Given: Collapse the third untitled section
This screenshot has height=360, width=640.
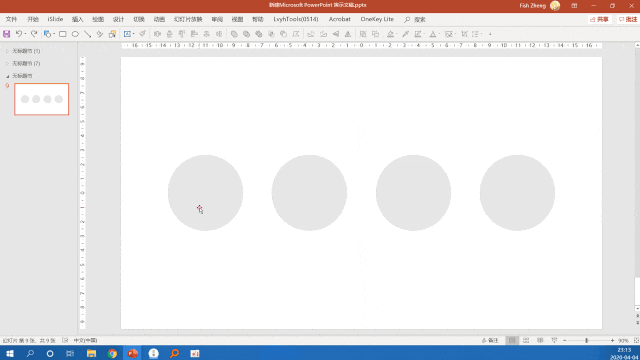Looking at the screenshot, I should pyautogui.click(x=7, y=76).
